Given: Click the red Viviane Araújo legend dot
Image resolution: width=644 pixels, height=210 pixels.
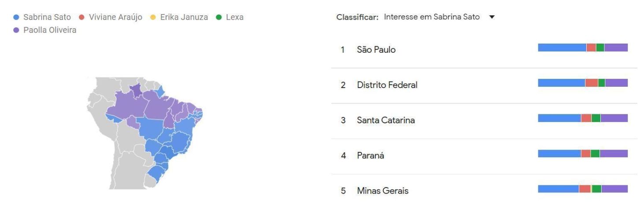Looking at the screenshot, I should [x=81, y=18].
